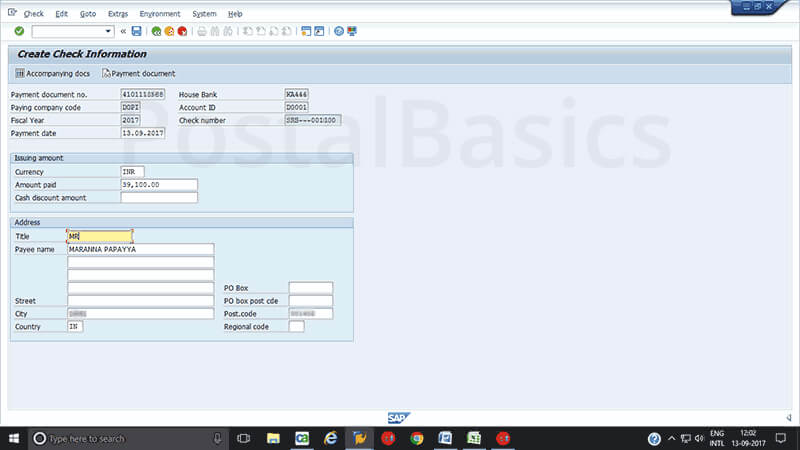Click the Accompanying docs button

pos(54,73)
